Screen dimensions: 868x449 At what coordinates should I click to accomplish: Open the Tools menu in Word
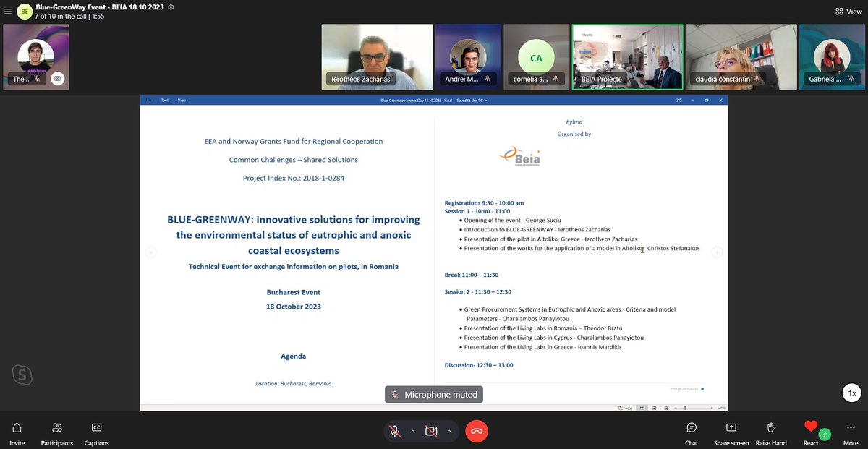[x=164, y=101]
